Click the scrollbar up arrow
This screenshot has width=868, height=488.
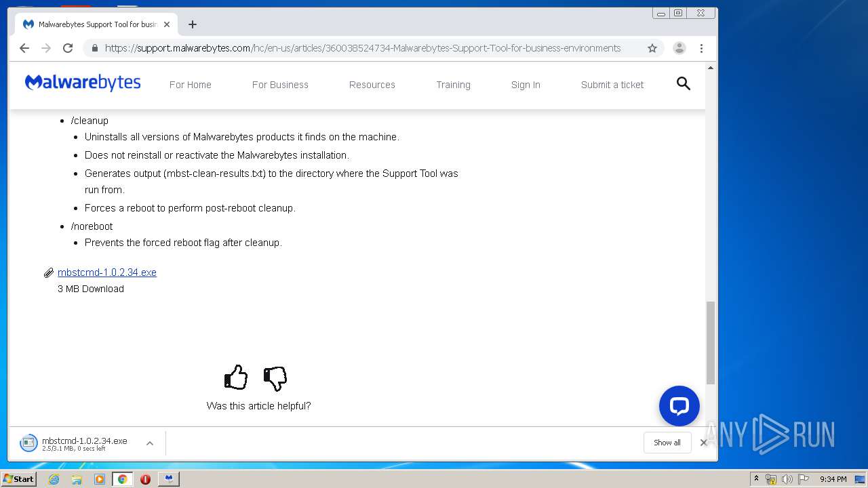(711, 68)
